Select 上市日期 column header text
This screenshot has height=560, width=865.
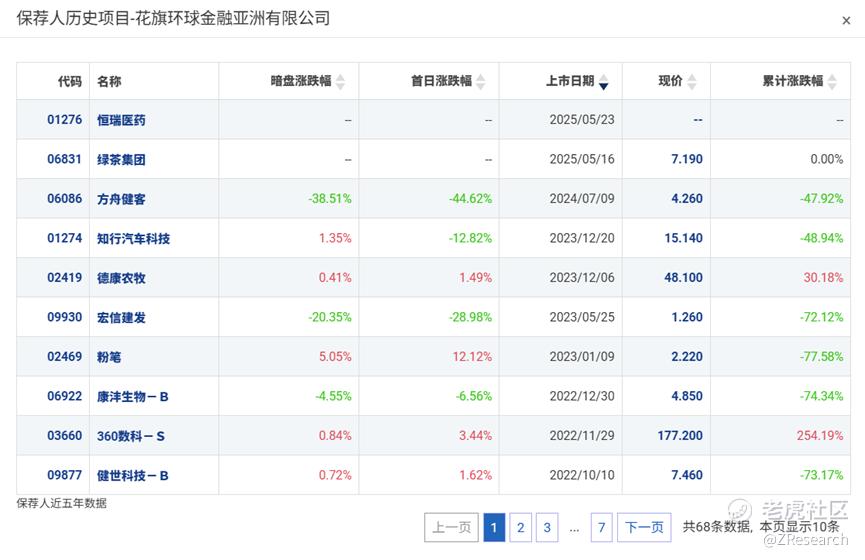click(x=570, y=81)
